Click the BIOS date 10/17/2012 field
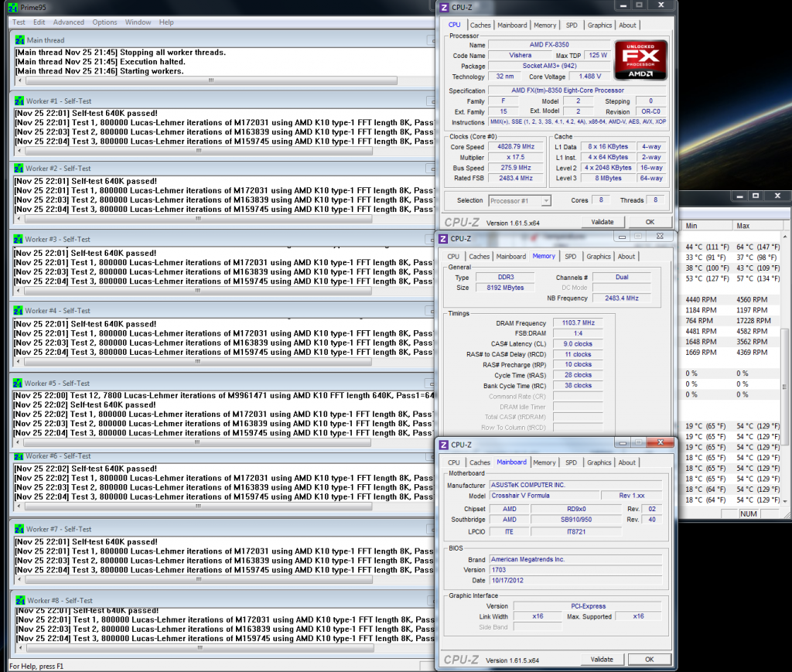Screen dimensions: 792x672 (575, 581)
